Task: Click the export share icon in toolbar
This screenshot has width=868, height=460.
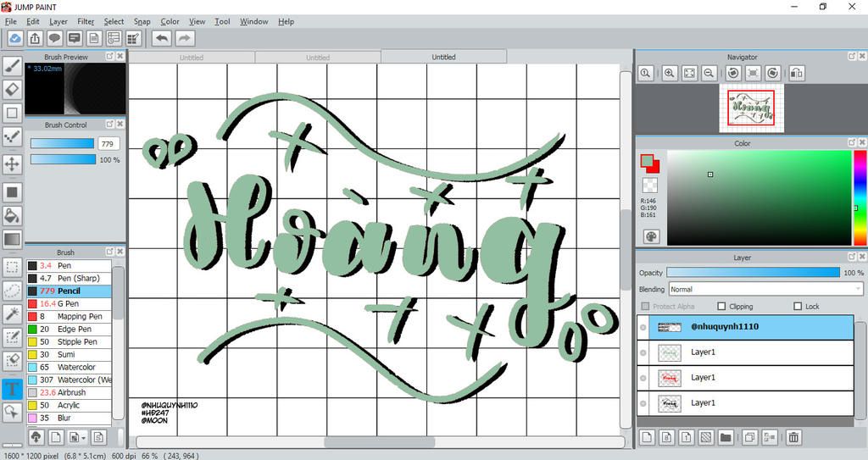Action: [35, 38]
